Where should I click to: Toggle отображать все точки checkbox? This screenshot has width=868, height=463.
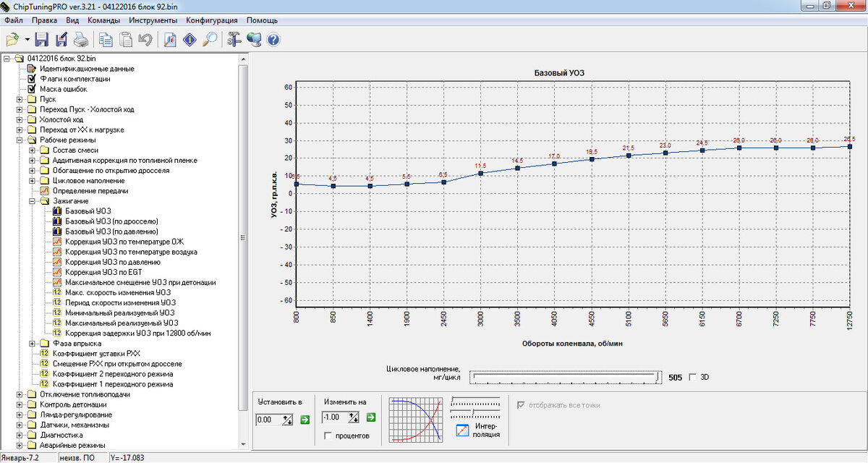point(522,405)
